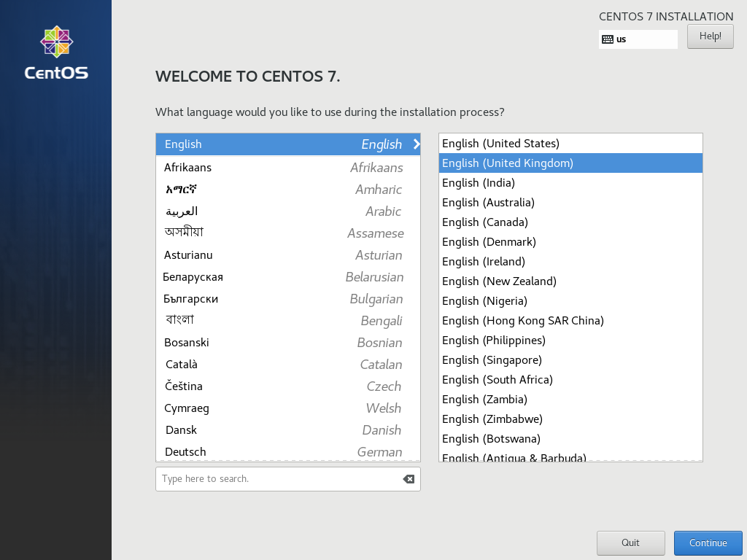Select Asturianu language
The height and width of the screenshot is (560, 747).
pyautogui.click(x=287, y=255)
